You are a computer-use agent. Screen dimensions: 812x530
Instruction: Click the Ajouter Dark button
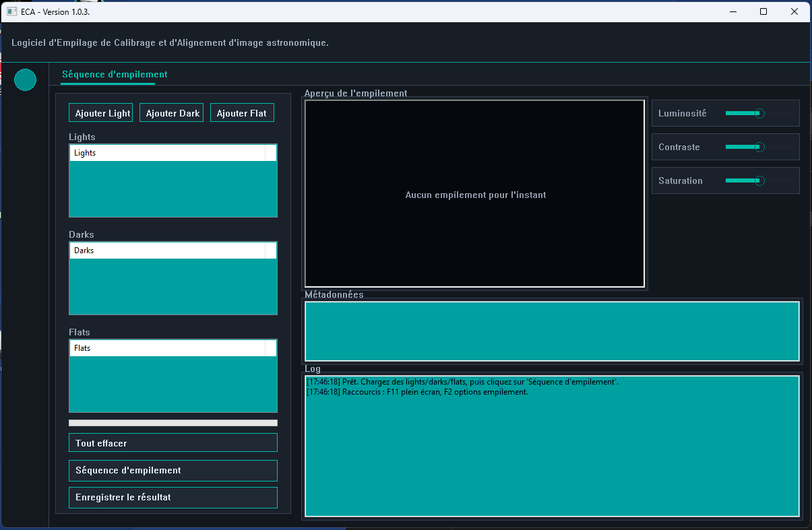click(172, 113)
